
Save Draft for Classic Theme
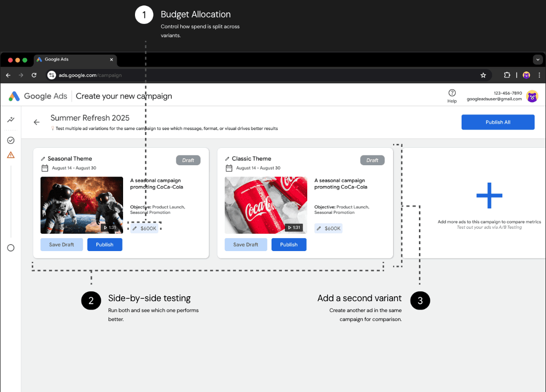[246, 245]
